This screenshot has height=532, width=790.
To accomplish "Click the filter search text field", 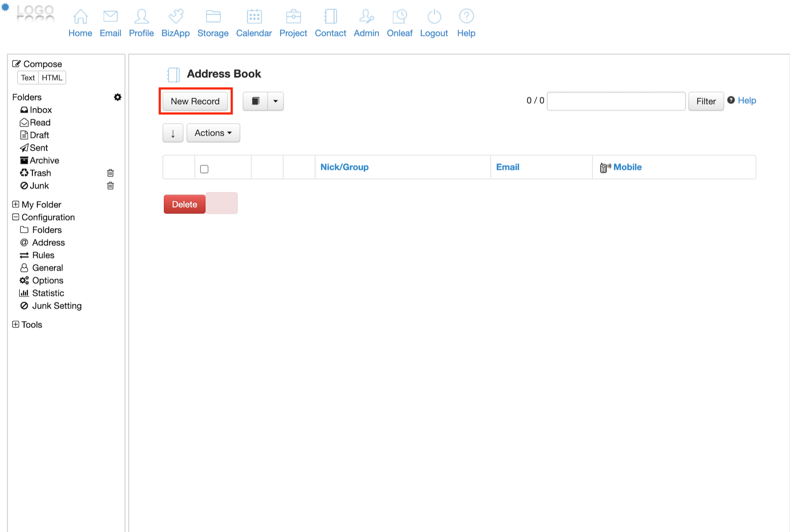I will point(616,101).
